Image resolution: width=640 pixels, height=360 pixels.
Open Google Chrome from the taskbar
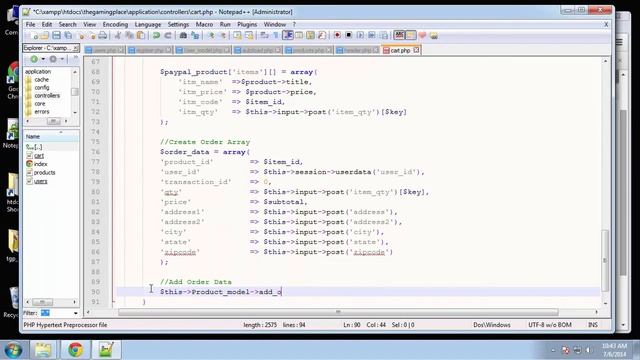click(76, 350)
